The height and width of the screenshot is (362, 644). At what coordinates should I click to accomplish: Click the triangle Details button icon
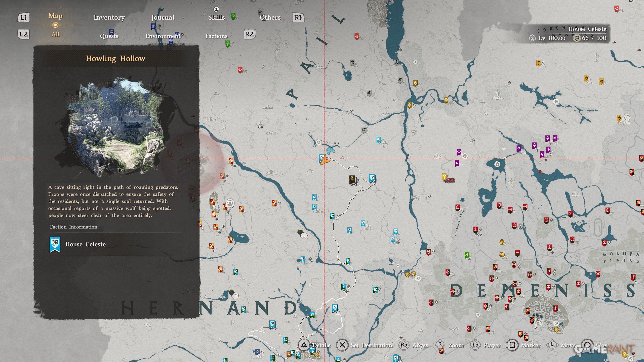[304, 345]
